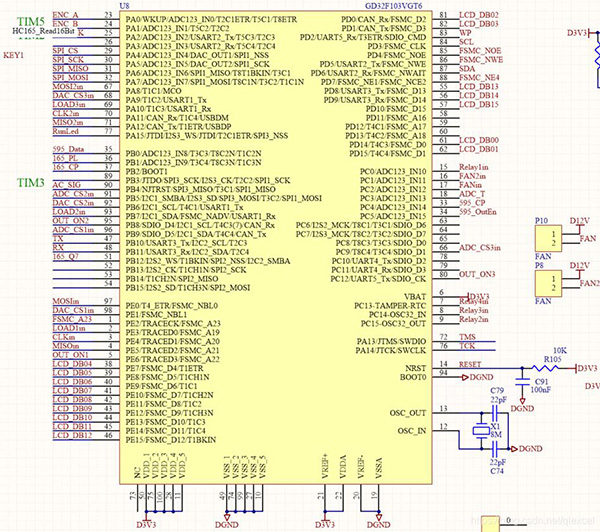Select the ADC_CS1in net label

point(73,230)
